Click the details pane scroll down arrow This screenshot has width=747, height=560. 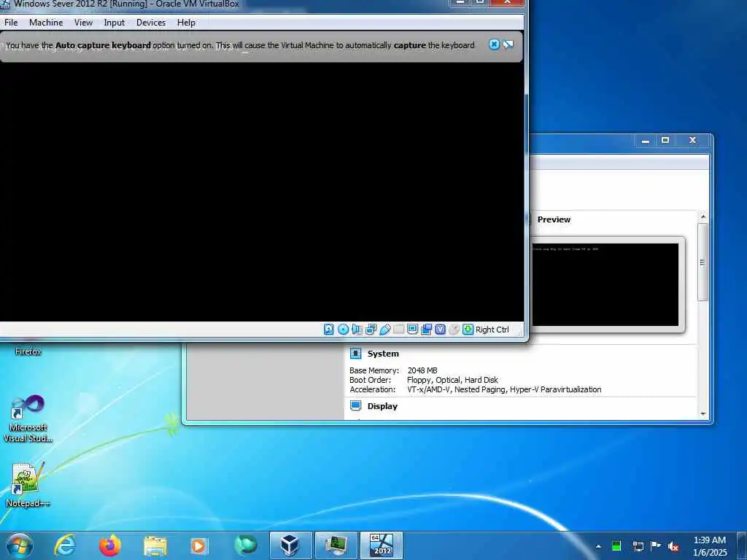tap(703, 414)
